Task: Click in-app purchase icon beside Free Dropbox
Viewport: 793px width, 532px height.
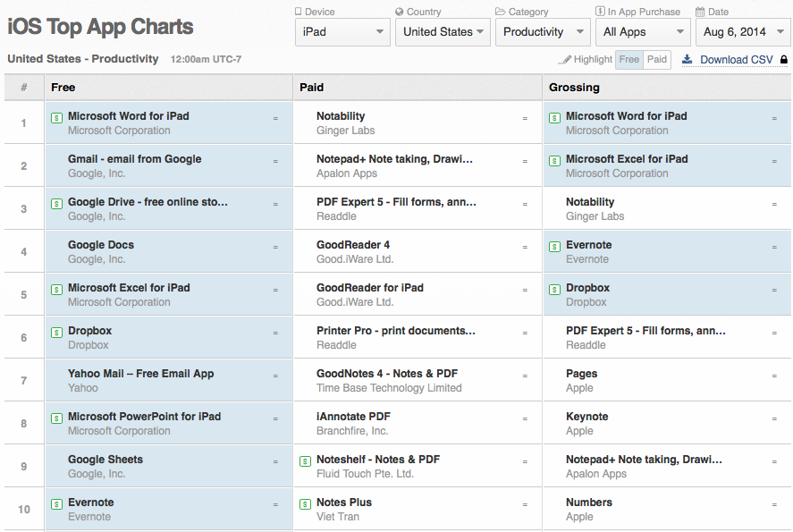Action: pyautogui.click(x=56, y=333)
